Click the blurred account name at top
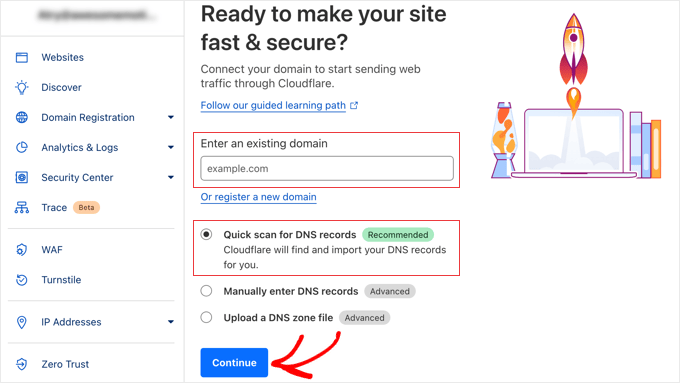This screenshot has height=383, width=680. click(x=96, y=16)
